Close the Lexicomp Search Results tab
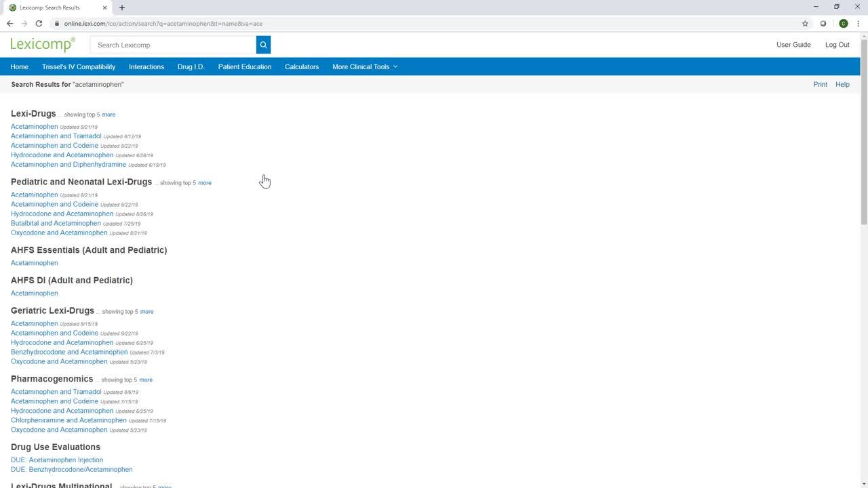The width and height of the screenshot is (868, 488). coord(104,7)
